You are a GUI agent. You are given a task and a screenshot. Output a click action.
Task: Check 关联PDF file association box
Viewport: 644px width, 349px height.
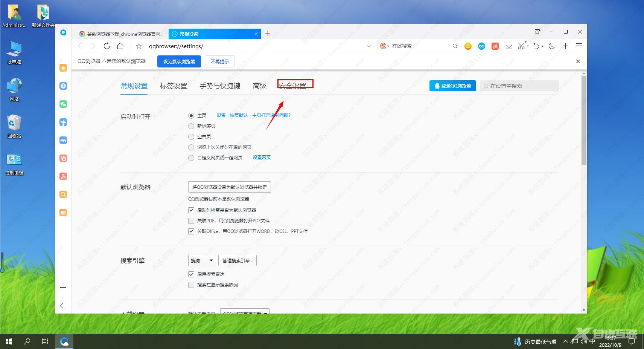191,221
